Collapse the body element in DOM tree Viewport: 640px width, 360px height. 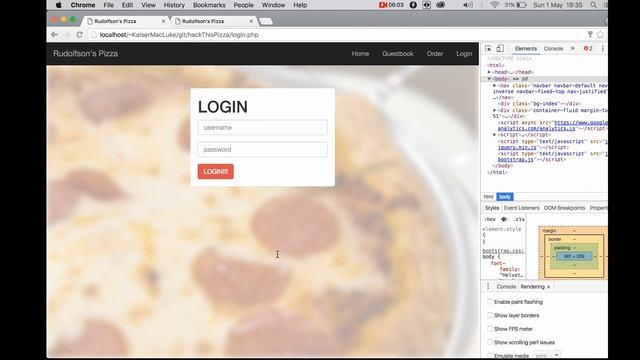(x=489, y=78)
